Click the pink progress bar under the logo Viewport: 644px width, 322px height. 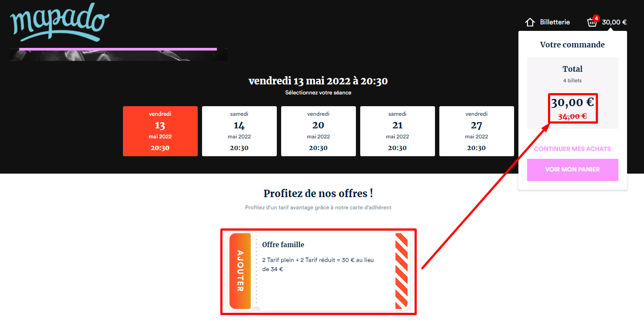(x=118, y=49)
